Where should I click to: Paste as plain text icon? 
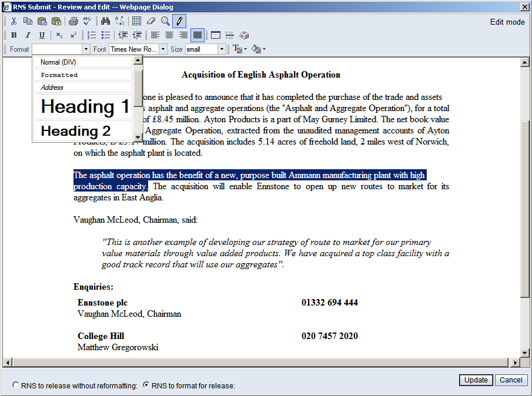point(56,21)
